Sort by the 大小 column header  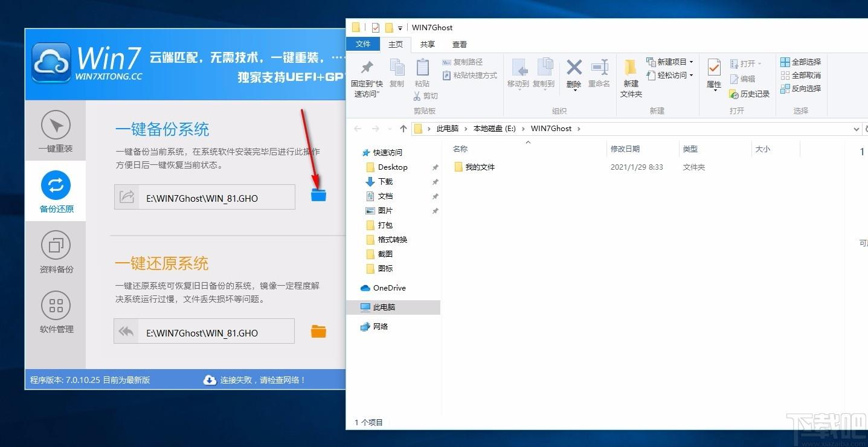(763, 149)
